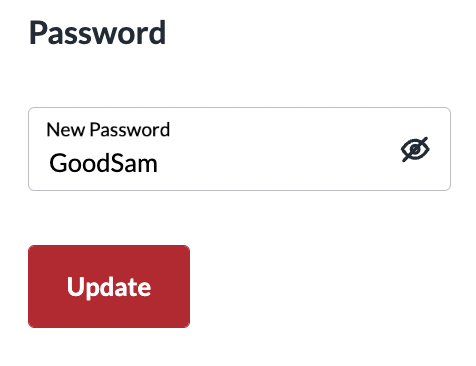
Task: Click the word Update on the red button
Action: coord(109,287)
